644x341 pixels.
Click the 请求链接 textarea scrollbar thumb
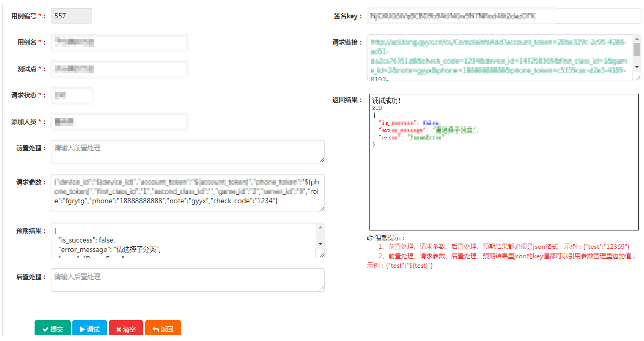pos(637,49)
